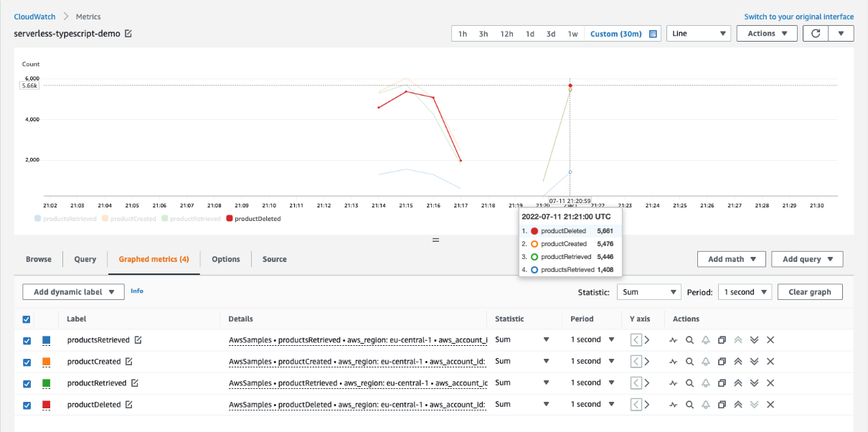Move productDeleted row up
Viewport: 868px width, 432px height.
point(737,405)
